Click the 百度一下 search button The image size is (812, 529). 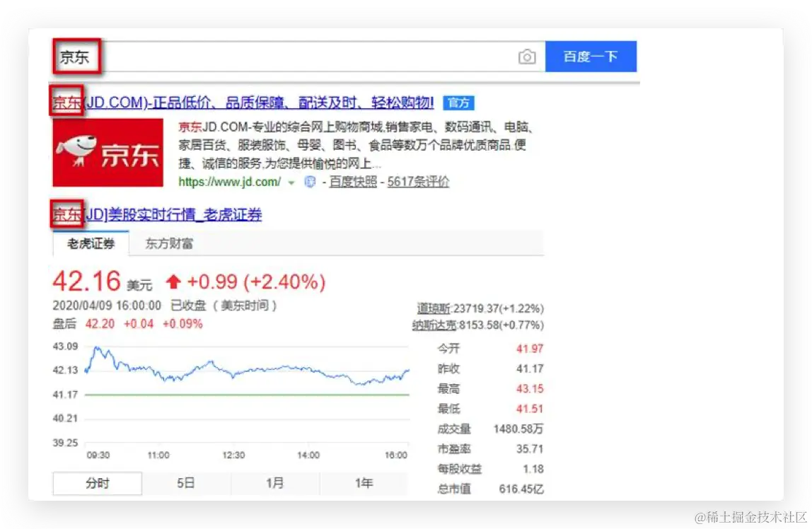[x=591, y=57]
